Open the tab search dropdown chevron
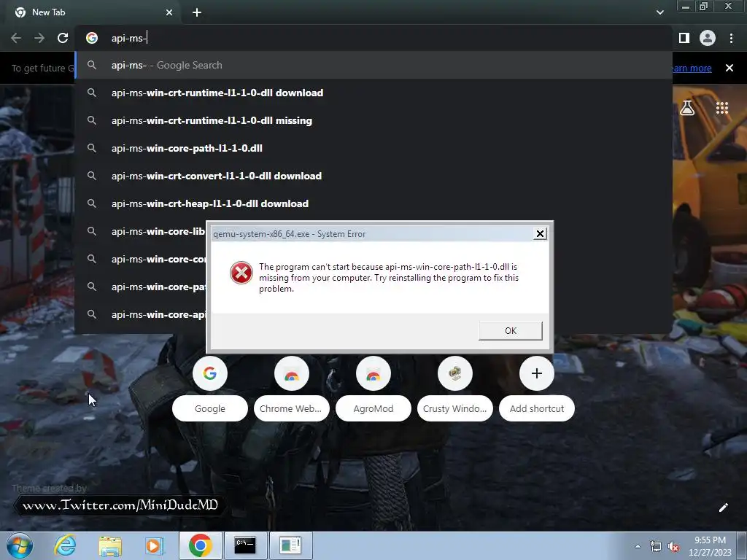Image resolution: width=747 pixels, height=560 pixels. coord(659,12)
